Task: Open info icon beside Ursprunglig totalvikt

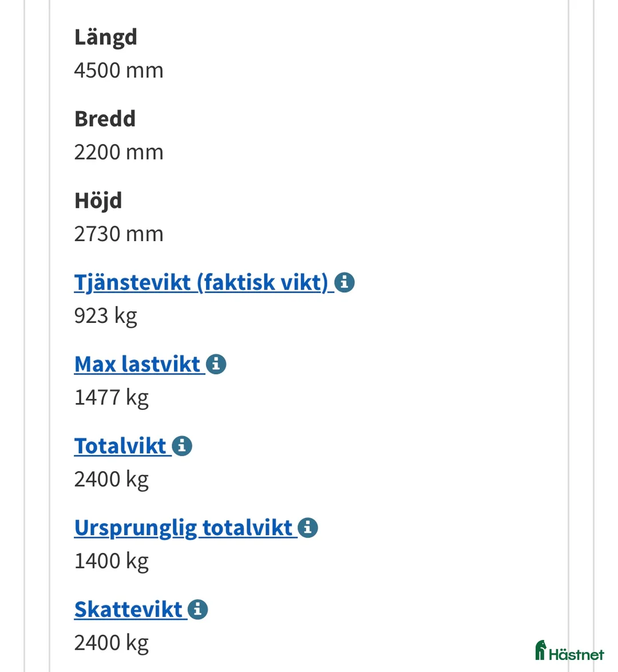Action: (307, 527)
